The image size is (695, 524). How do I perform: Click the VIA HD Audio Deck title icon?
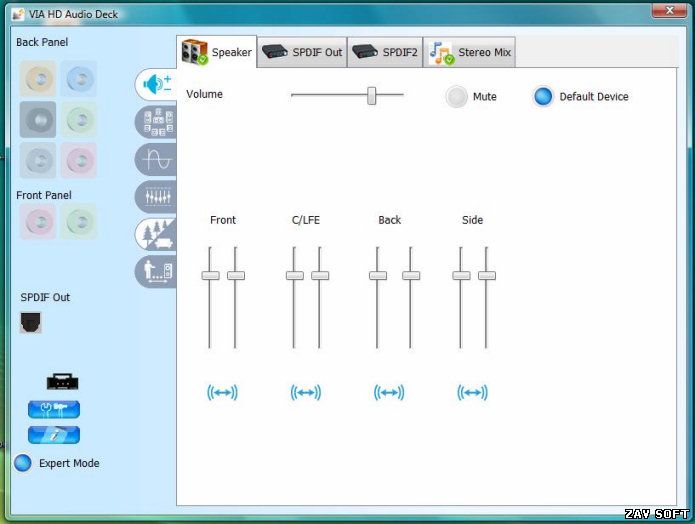(19, 14)
